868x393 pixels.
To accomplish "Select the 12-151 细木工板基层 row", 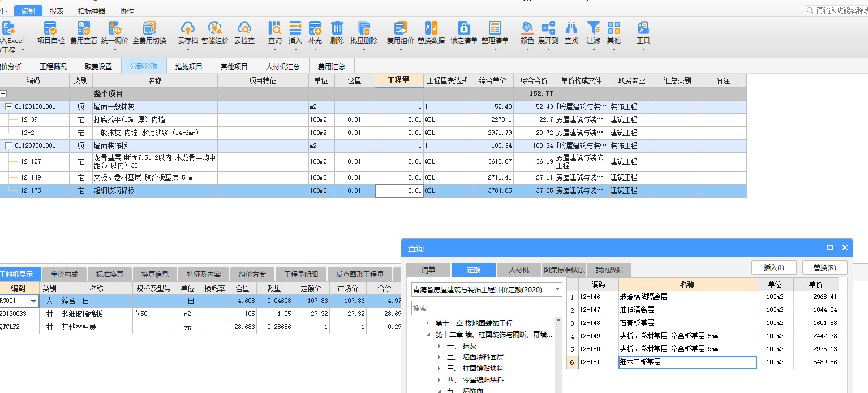I will pyautogui.click(x=702, y=362).
